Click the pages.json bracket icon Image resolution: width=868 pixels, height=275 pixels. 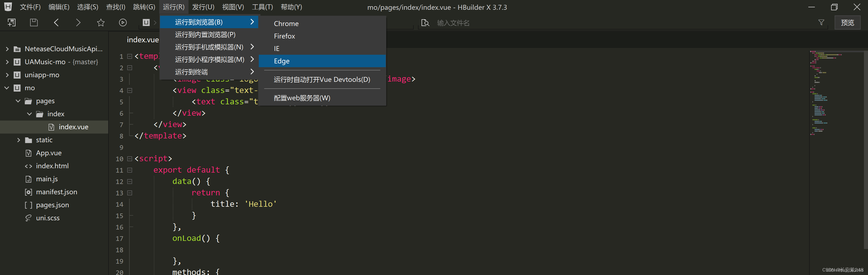click(29, 205)
